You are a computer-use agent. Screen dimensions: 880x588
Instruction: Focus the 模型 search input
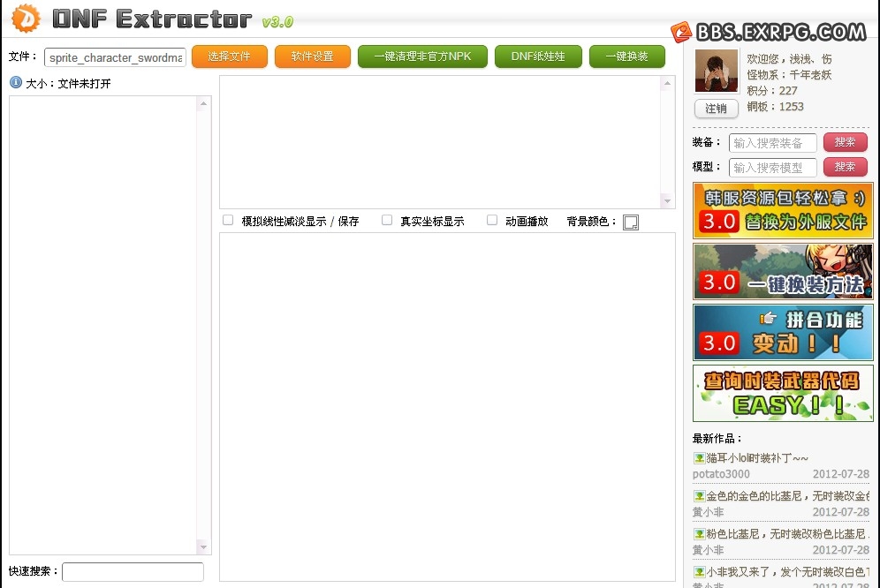coord(773,168)
